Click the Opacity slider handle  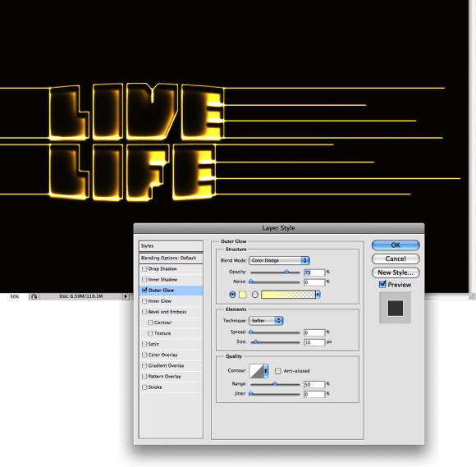coord(286,272)
